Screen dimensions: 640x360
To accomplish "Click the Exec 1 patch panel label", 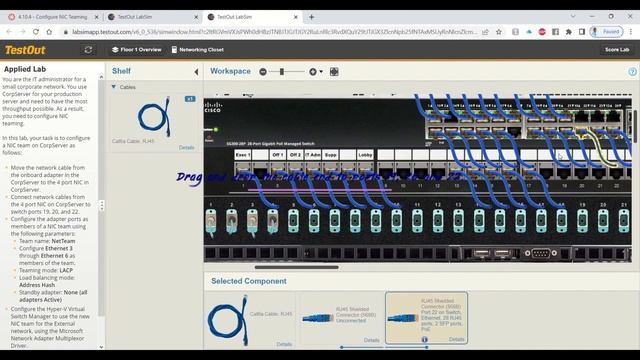I will coord(242,155).
